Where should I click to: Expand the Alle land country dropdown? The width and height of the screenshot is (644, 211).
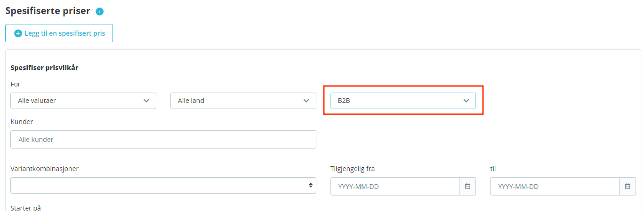(x=243, y=101)
